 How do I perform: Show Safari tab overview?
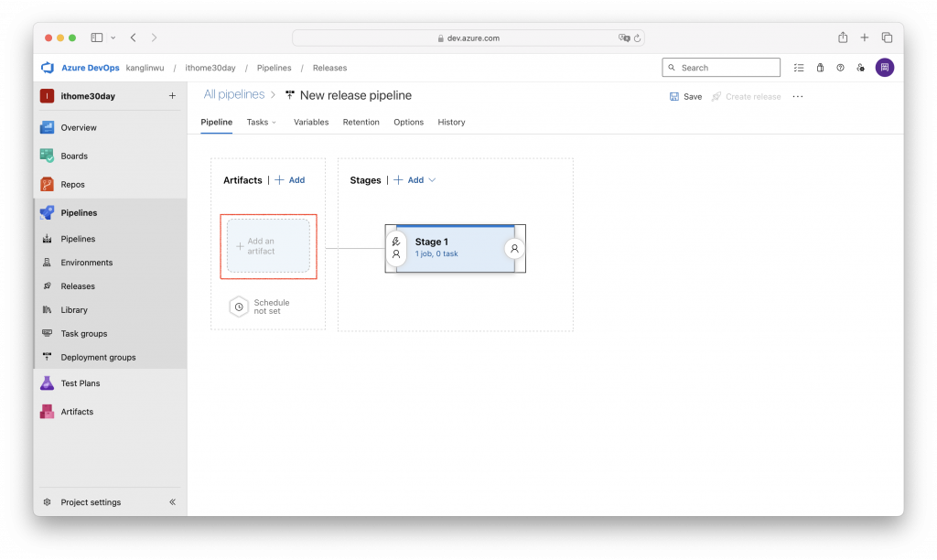coord(887,38)
